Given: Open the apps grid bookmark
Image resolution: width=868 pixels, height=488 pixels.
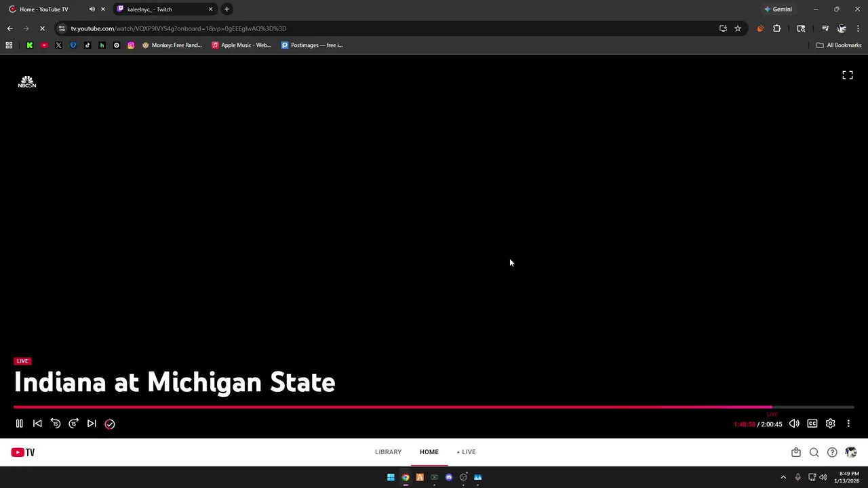Looking at the screenshot, I should click(x=9, y=45).
